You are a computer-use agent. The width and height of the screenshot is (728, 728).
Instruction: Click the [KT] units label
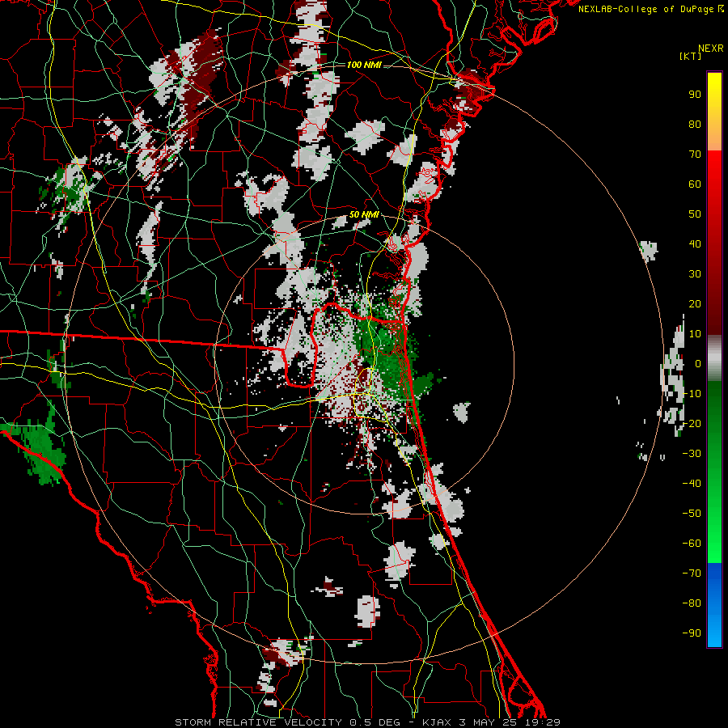coord(691,56)
